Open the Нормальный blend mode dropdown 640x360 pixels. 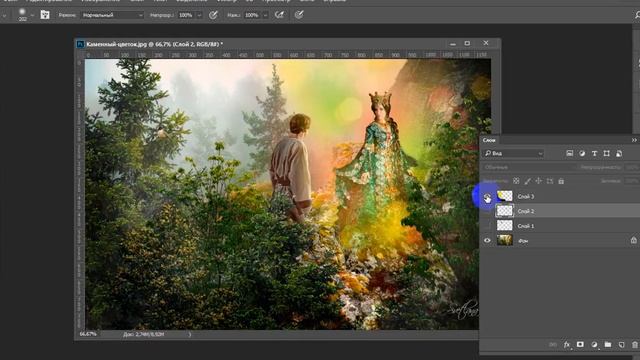click(112, 15)
